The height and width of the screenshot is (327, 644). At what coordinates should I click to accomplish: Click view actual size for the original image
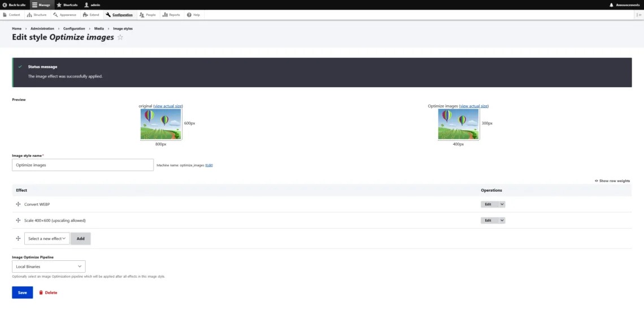168,106
